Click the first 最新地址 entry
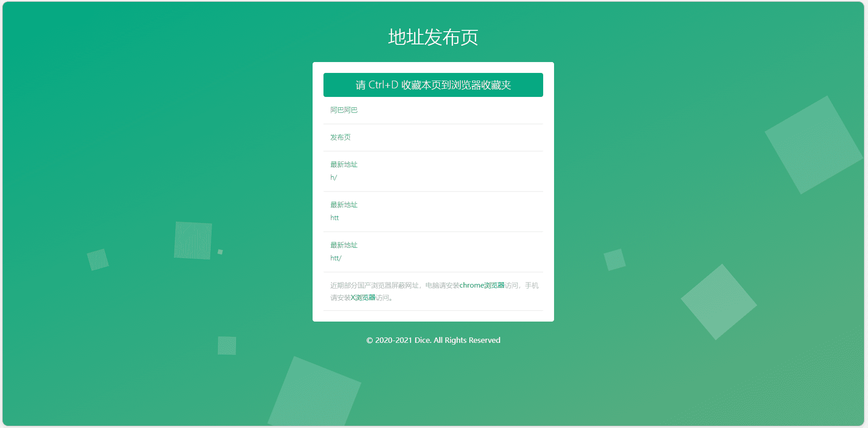The width and height of the screenshot is (868, 428). (x=343, y=164)
